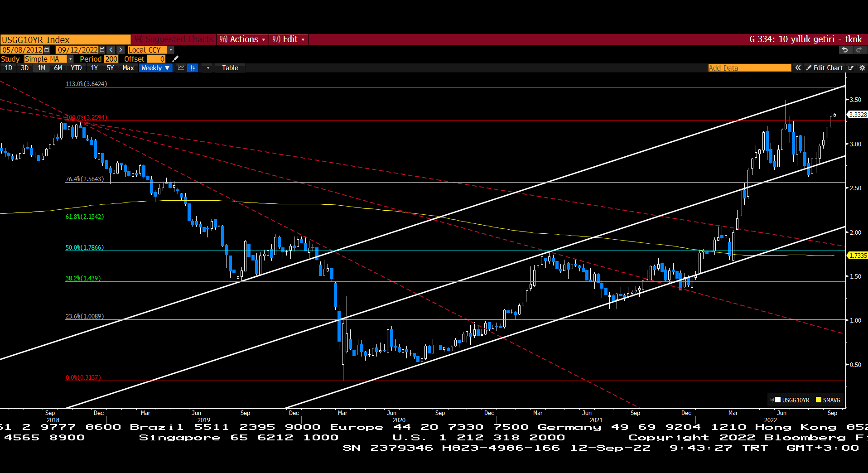Click the 100.0%(3.2594) Fibonacci label
The width and height of the screenshot is (868, 473).
click(86, 117)
